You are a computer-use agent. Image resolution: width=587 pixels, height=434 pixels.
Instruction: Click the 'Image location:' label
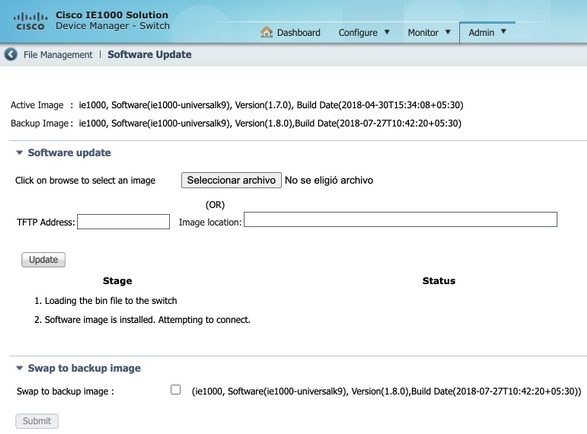pyautogui.click(x=210, y=222)
